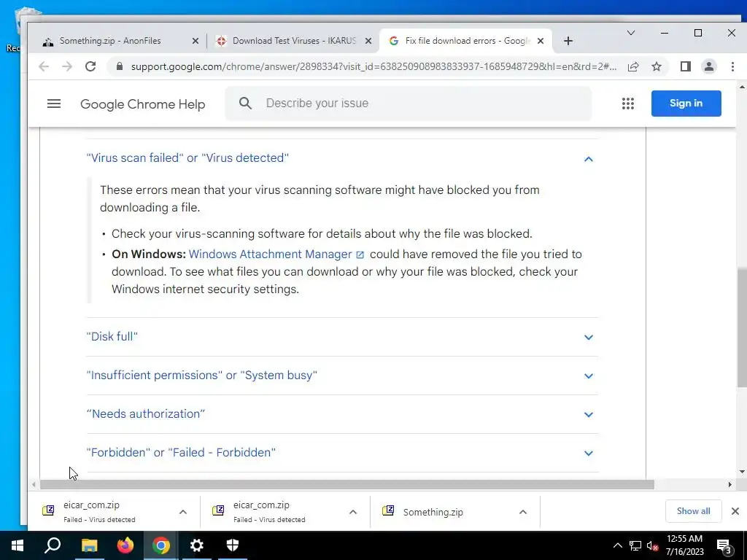The height and width of the screenshot is (560, 747).
Task: Open Windows Start menu
Action: coord(18,545)
